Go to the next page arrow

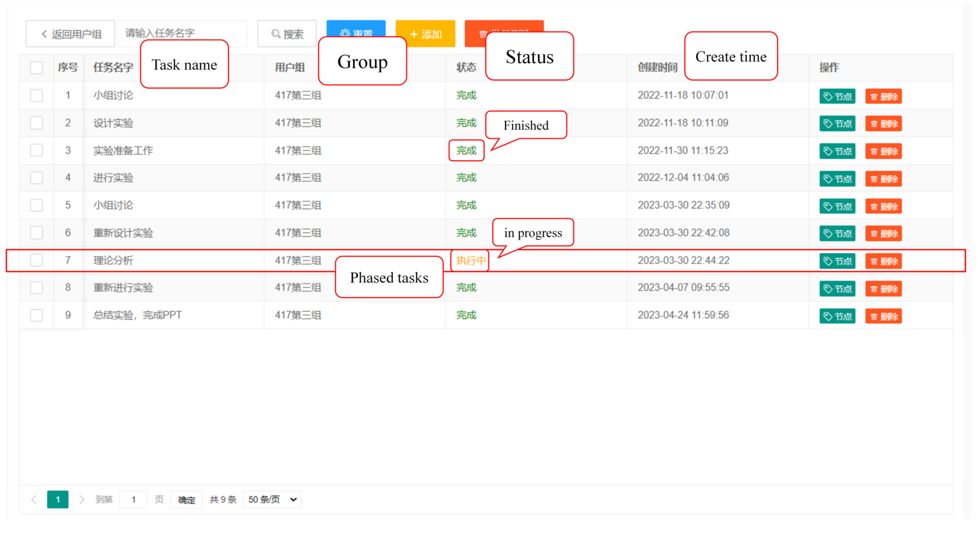[x=81, y=499]
